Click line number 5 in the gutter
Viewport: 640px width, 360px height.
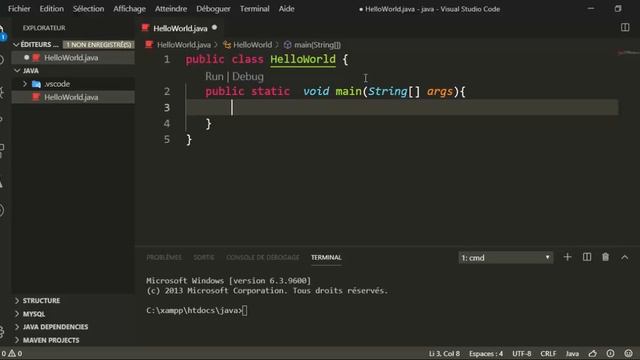click(167, 140)
